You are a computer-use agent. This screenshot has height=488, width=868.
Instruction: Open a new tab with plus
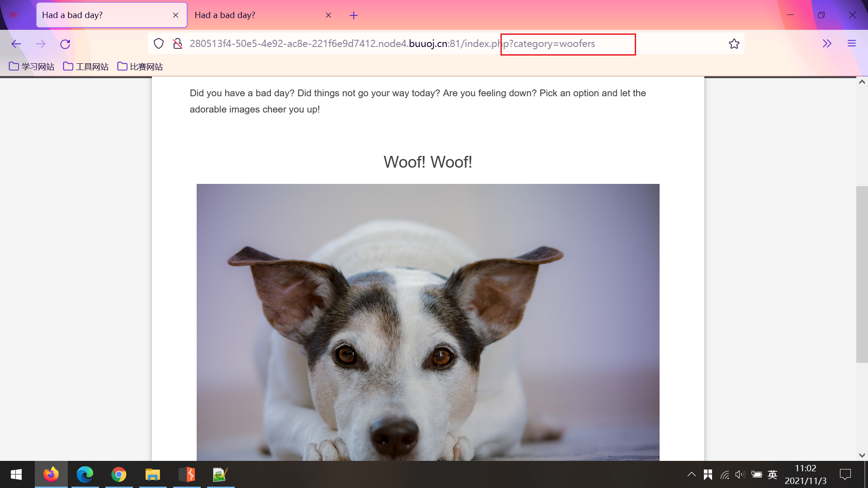pos(354,15)
